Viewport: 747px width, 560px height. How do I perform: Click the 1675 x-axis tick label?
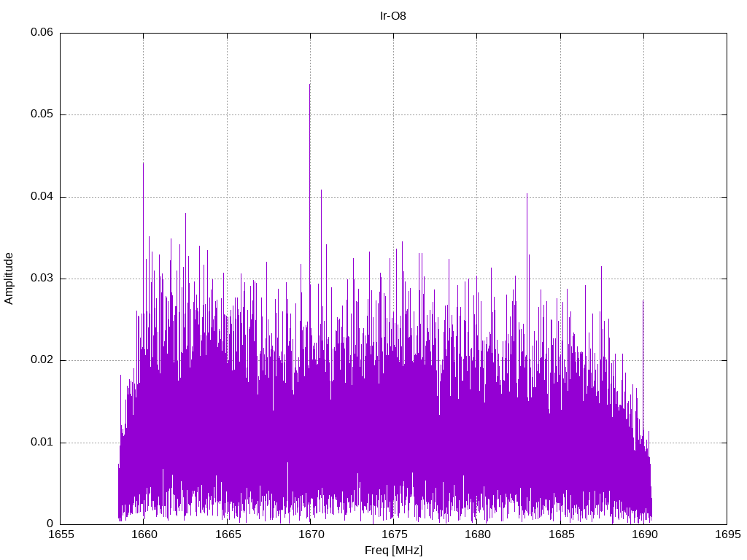[x=395, y=534]
